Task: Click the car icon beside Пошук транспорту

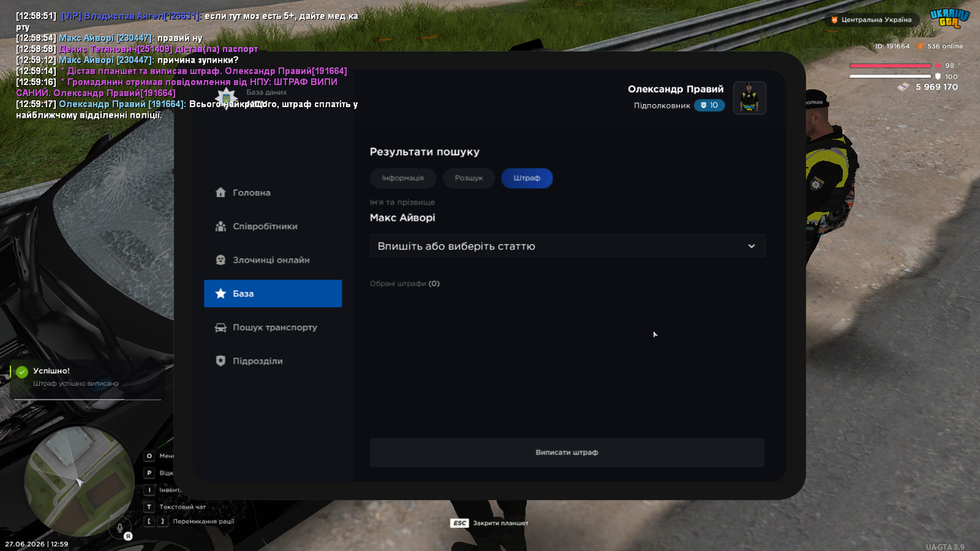Action: click(x=220, y=328)
